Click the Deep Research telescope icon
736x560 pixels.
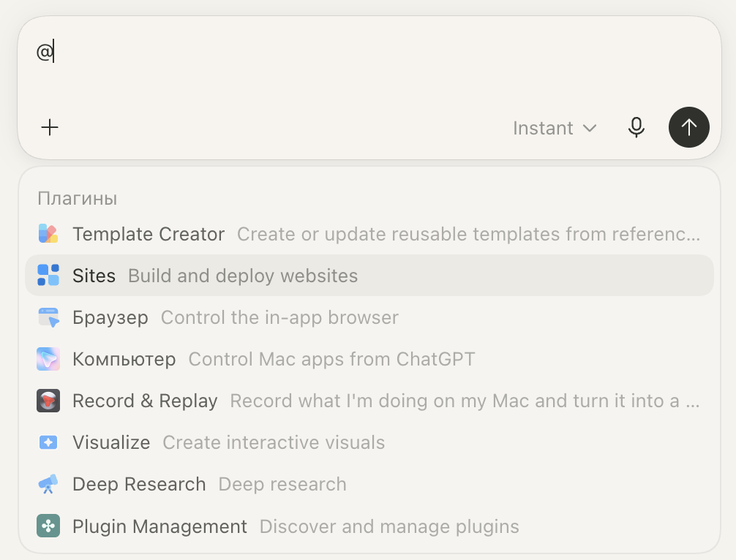pos(48,484)
